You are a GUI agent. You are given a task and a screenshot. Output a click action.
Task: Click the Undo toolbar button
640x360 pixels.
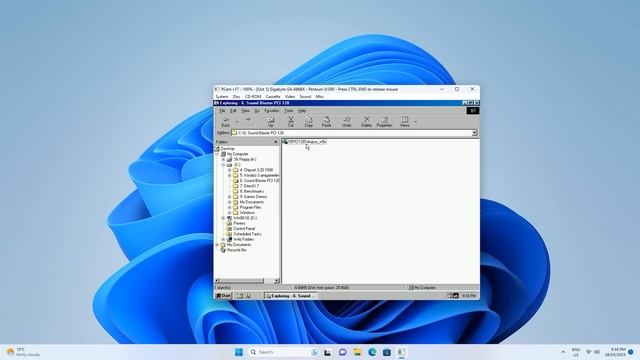(347, 122)
